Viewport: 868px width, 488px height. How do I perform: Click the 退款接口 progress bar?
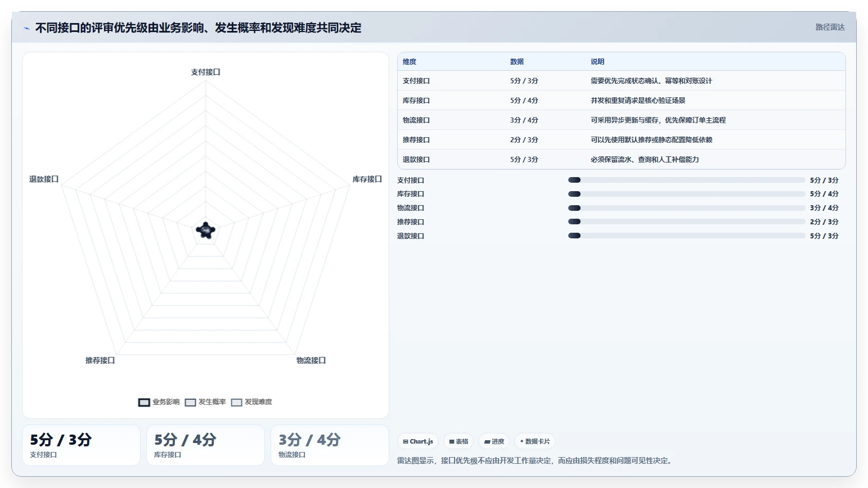pos(686,236)
